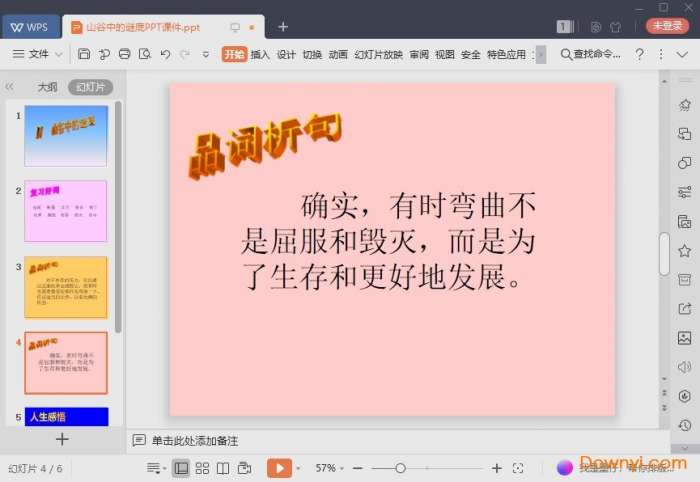Toggle normal view in status bar

(181, 468)
